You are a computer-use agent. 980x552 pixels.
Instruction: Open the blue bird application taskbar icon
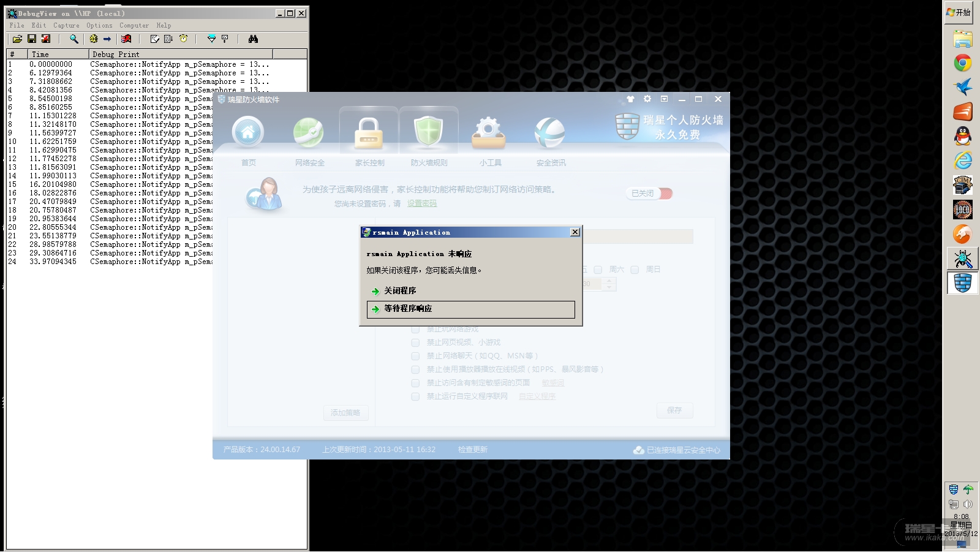pyautogui.click(x=963, y=87)
